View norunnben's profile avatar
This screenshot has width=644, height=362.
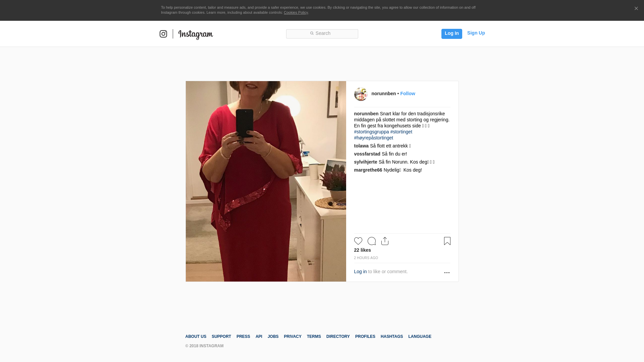(361, 94)
